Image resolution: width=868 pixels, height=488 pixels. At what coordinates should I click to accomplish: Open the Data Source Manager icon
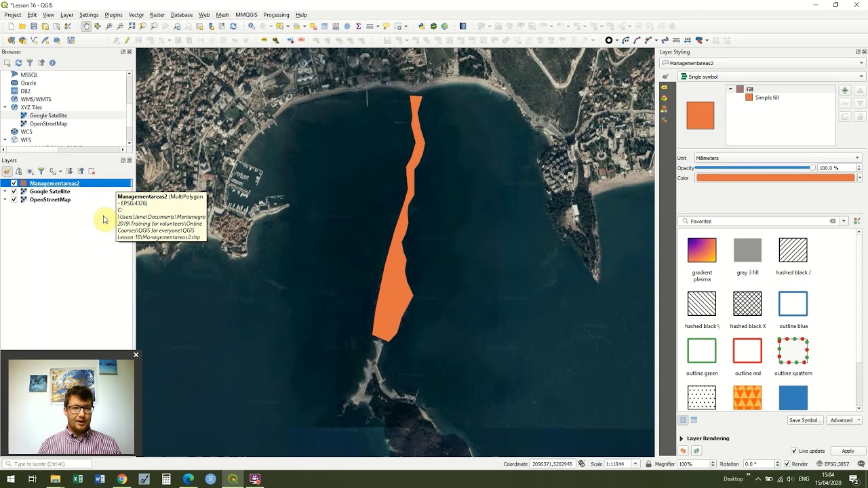tap(11, 40)
